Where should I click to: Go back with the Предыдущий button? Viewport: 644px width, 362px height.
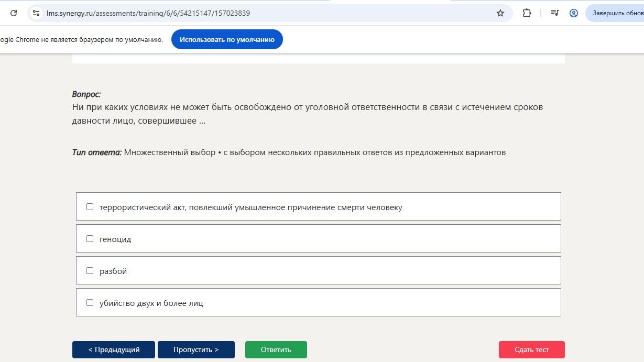click(x=114, y=349)
